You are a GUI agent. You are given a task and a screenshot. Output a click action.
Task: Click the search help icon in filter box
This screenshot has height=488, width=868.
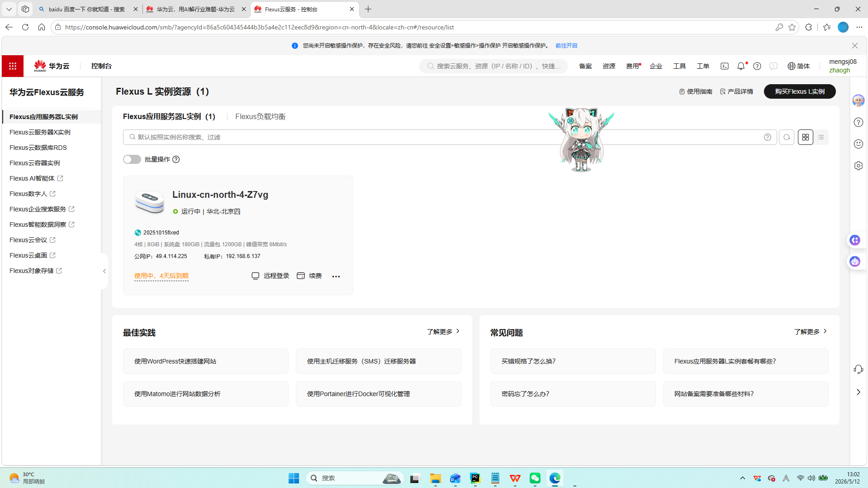click(768, 137)
